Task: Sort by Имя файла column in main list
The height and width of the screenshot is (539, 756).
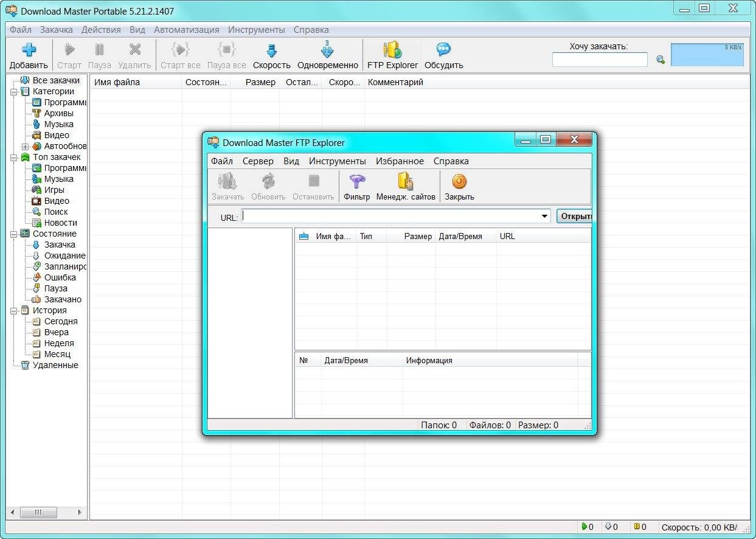Action: click(x=136, y=82)
